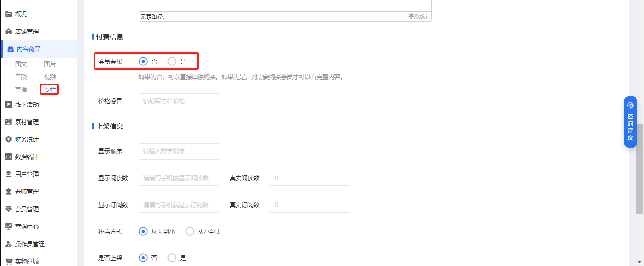The image size is (644, 266).
Task: Click the 显示阅读数 input field
Action: click(x=179, y=178)
